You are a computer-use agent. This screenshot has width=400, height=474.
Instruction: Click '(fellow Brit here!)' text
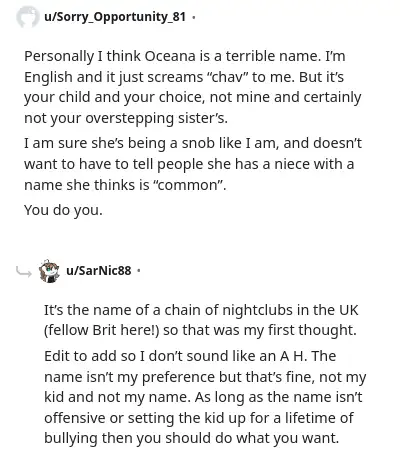pos(101,330)
